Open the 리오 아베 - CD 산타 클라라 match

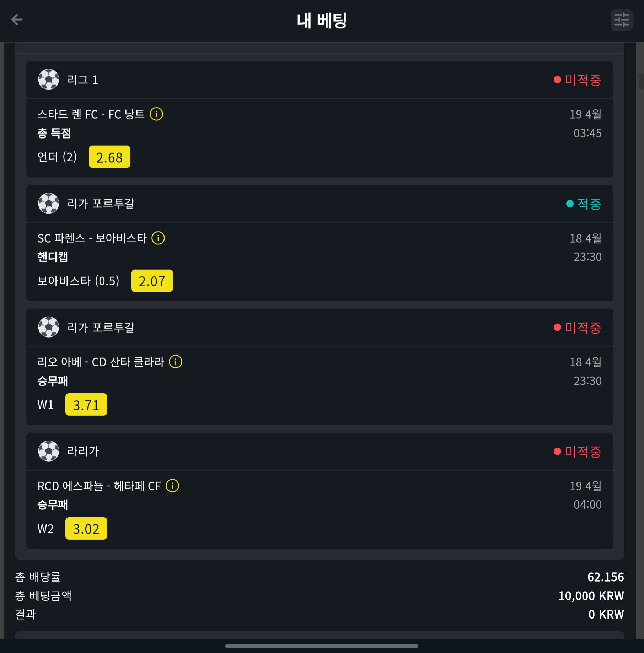click(x=101, y=362)
